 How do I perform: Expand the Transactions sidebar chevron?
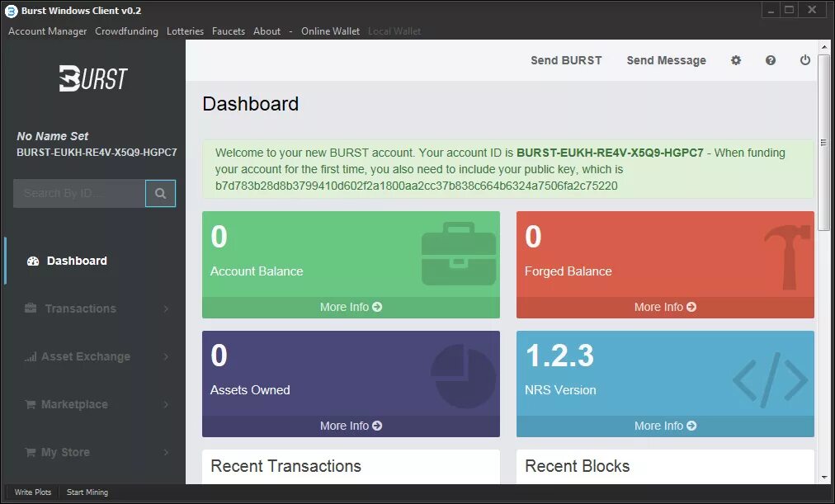166,309
